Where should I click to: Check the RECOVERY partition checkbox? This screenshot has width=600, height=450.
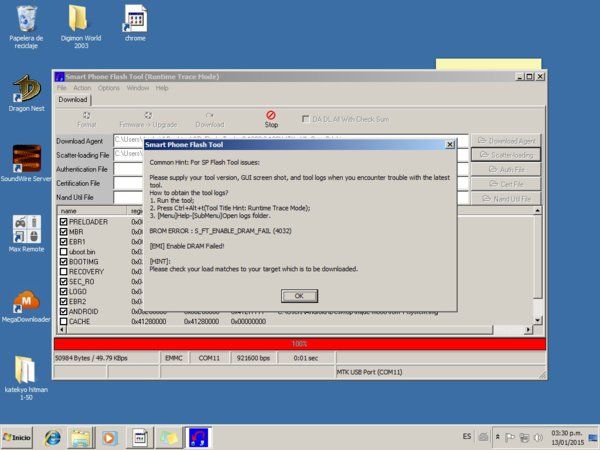(x=64, y=271)
